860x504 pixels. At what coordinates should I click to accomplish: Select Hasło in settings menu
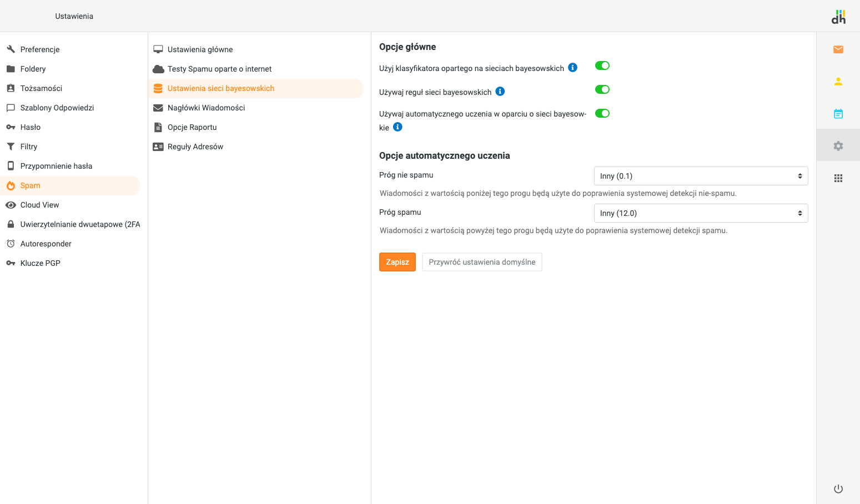[70, 127]
